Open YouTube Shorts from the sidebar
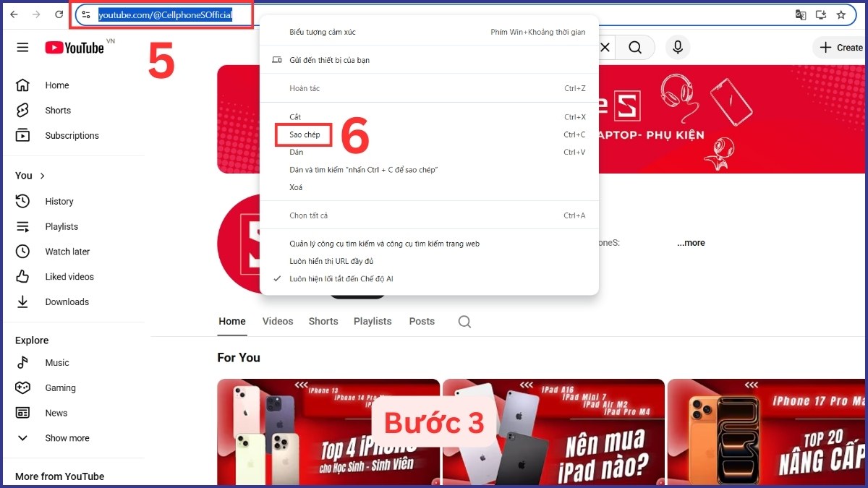Screen dimensions: 868x488 [59, 110]
